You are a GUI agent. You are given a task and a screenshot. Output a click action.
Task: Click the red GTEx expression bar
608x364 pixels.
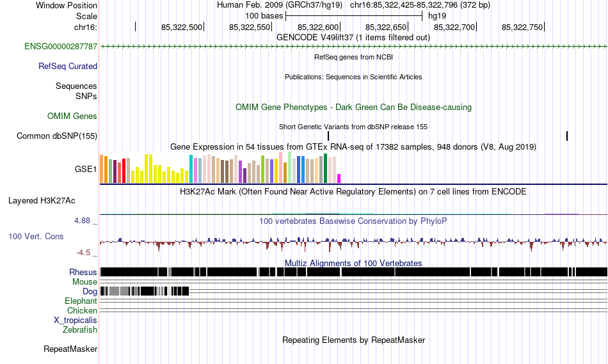(x=124, y=171)
